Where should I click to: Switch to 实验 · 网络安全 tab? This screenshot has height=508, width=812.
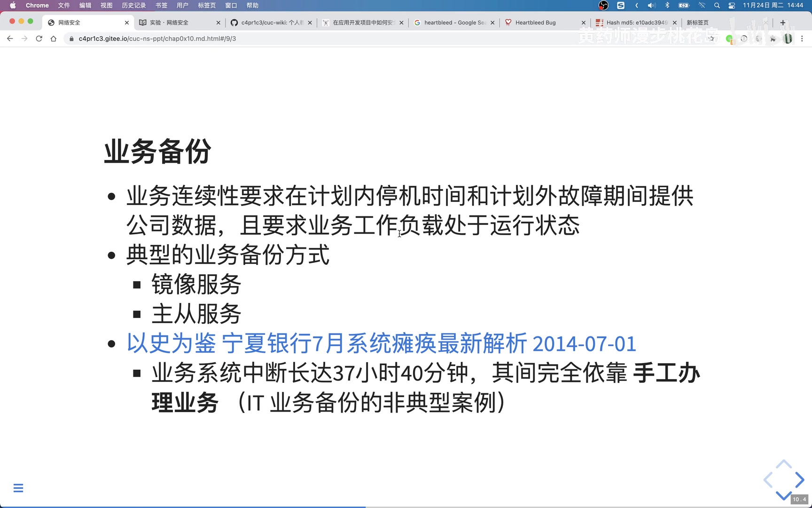(180, 23)
